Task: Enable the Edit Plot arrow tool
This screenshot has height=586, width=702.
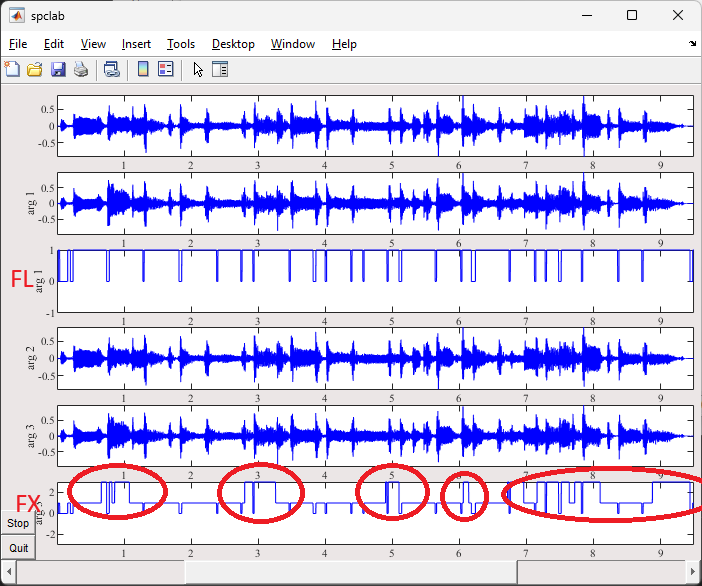Action: [198, 69]
